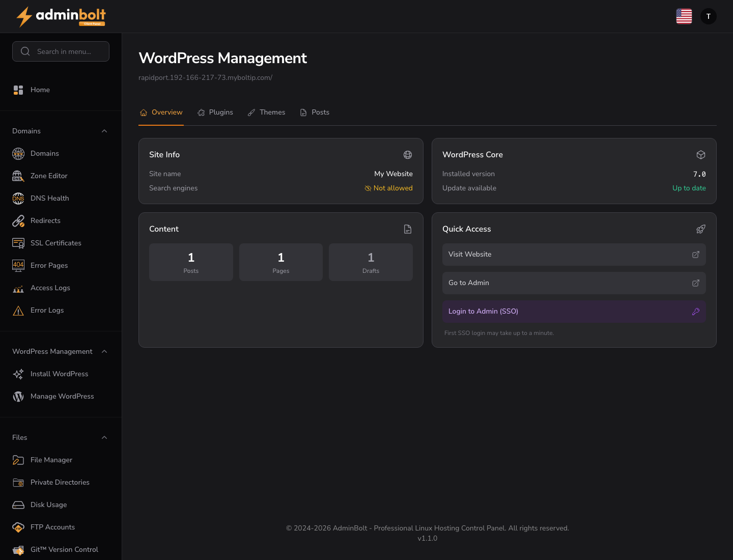Screen dimensions: 733x560
Task: Switch to the Plugins tab
Action: tap(215, 113)
